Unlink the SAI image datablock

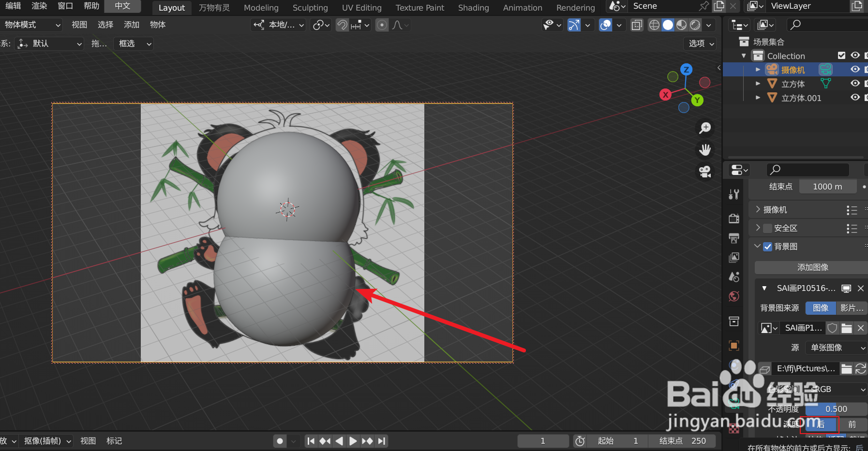[861, 328]
